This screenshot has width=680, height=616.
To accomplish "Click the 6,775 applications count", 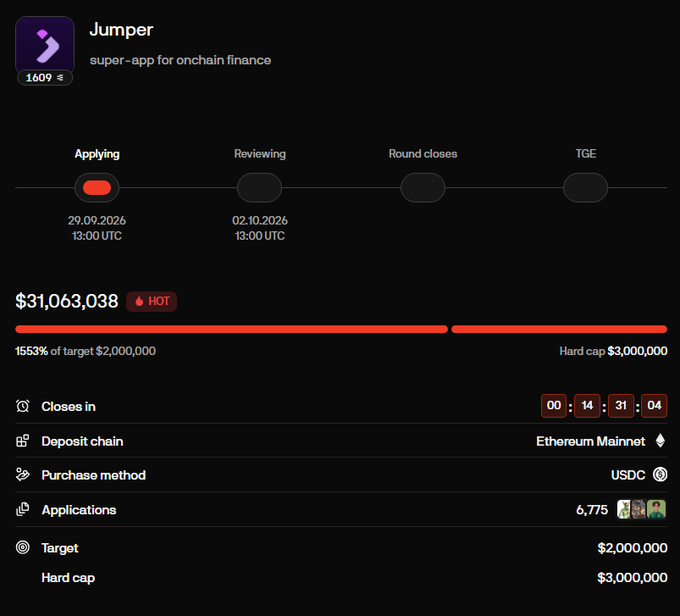I will [592, 510].
